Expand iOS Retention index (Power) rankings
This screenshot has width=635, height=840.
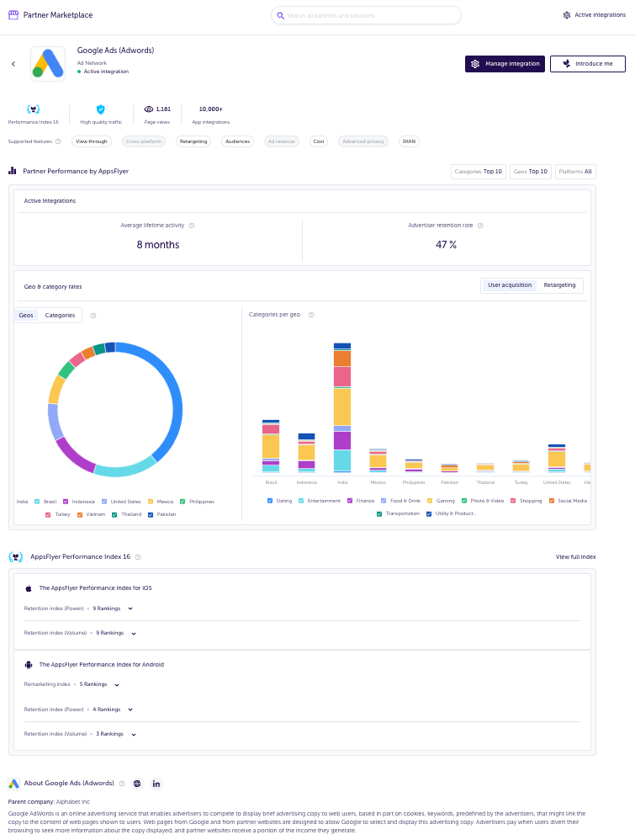(130, 608)
